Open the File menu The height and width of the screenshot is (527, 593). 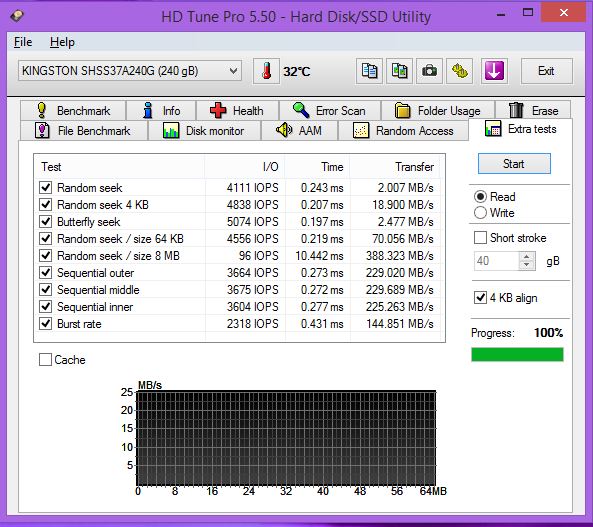[x=23, y=42]
